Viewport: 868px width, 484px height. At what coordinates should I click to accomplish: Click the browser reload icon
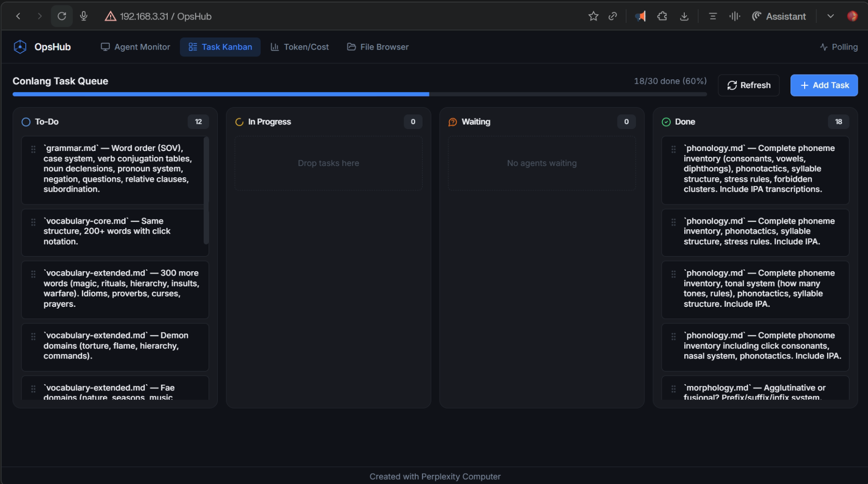(62, 16)
